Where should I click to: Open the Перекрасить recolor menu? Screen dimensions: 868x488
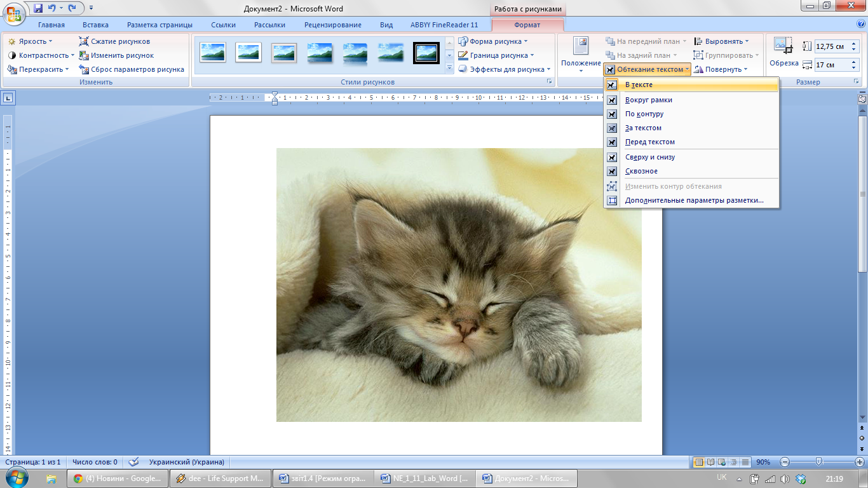point(38,69)
